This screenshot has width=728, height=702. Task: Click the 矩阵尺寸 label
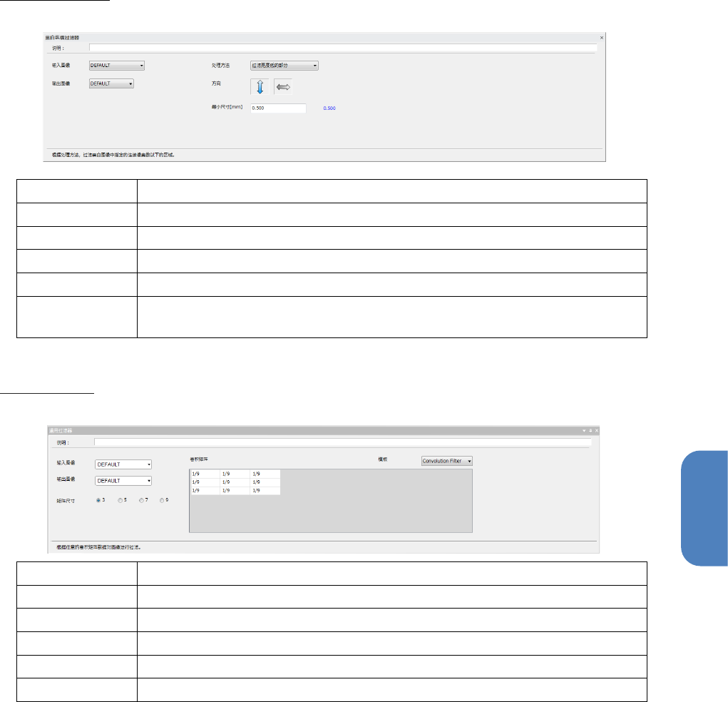click(x=66, y=501)
